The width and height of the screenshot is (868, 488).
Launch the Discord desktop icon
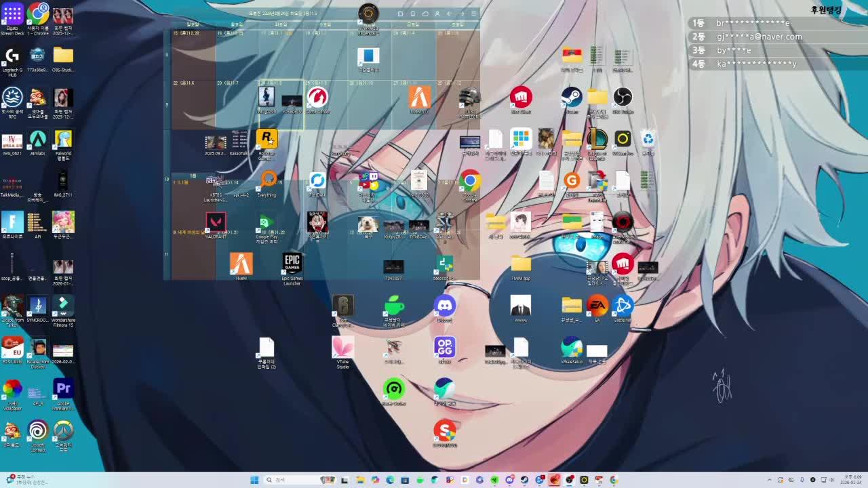(445, 309)
